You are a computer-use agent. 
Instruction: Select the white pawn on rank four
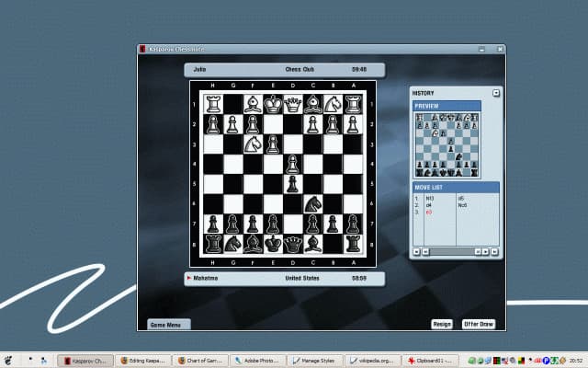[x=293, y=164]
